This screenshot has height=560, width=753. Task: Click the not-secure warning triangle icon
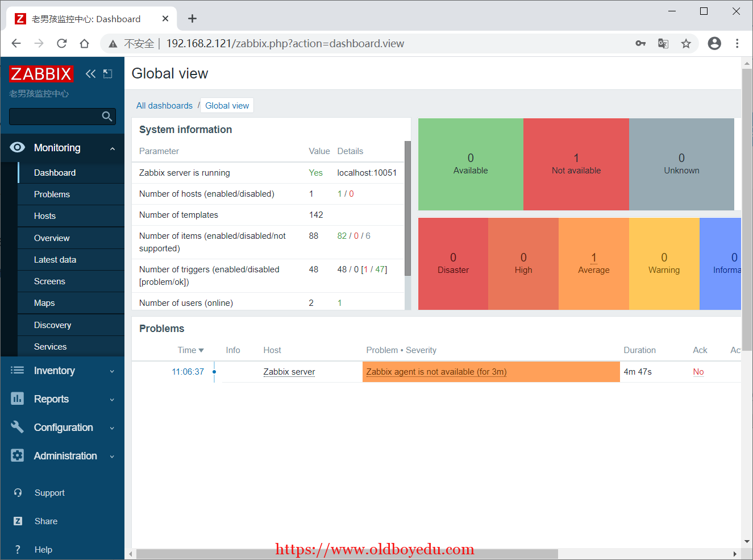click(113, 44)
